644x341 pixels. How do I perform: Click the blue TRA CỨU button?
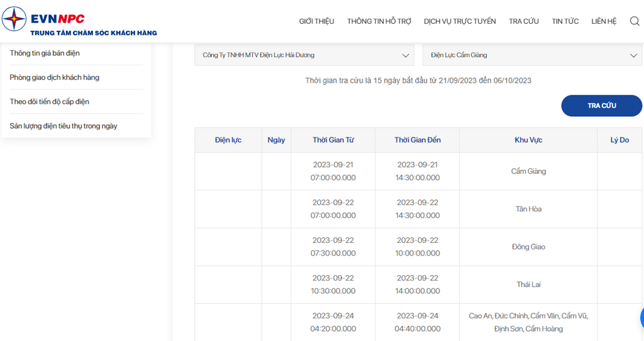pyautogui.click(x=602, y=106)
